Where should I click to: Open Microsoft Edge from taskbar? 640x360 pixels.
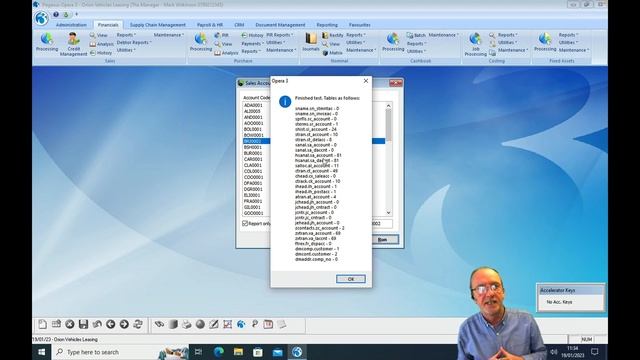(x=219, y=351)
